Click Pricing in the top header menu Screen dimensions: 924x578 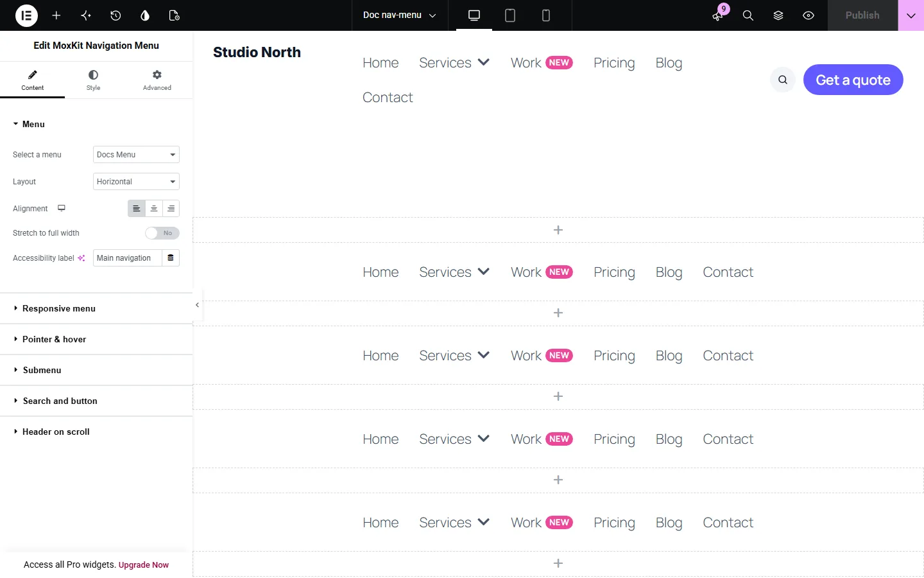tap(614, 63)
